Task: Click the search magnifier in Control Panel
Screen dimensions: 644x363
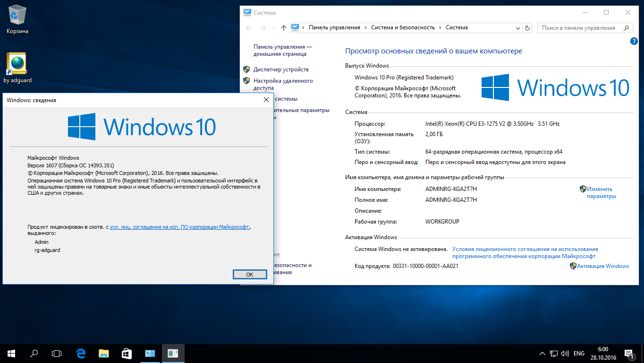Action: click(627, 28)
